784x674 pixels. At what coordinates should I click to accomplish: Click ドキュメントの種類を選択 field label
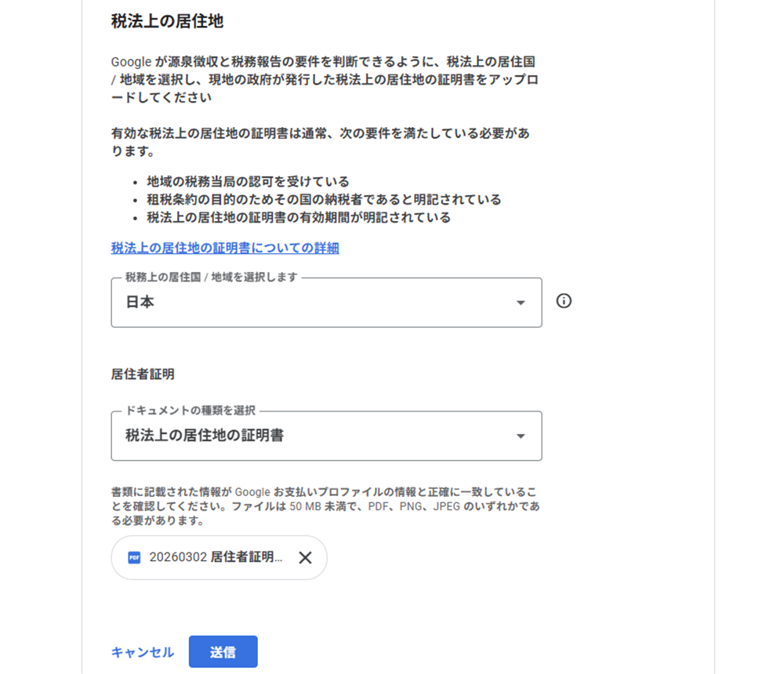click(x=191, y=411)
